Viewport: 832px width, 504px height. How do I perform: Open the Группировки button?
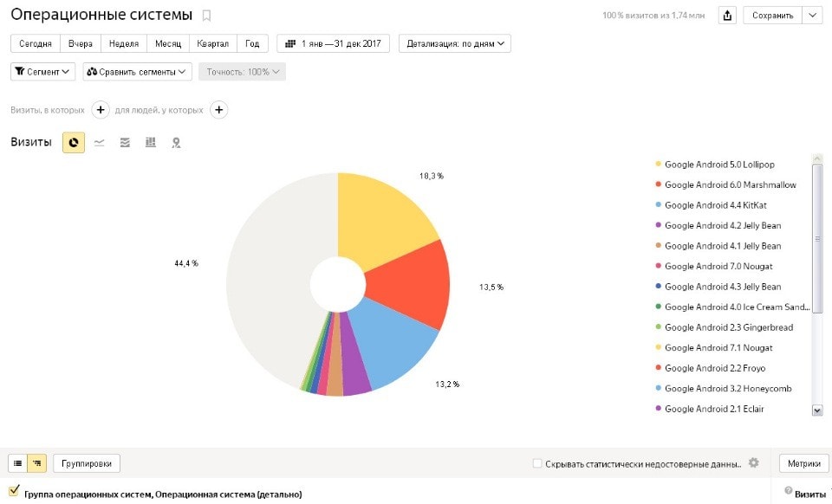tap(87, 463)
